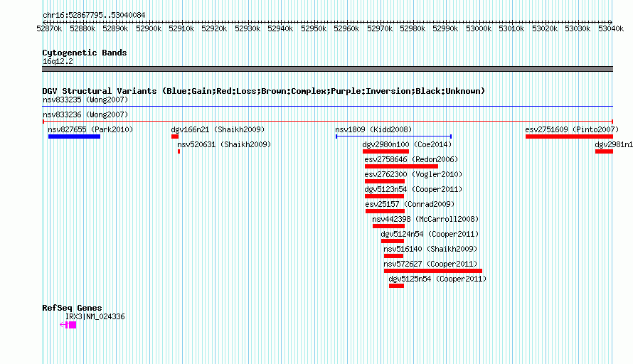Click the 52920k ruler tick label
Screen dimensions: 633x364
(x=214, y=28)
